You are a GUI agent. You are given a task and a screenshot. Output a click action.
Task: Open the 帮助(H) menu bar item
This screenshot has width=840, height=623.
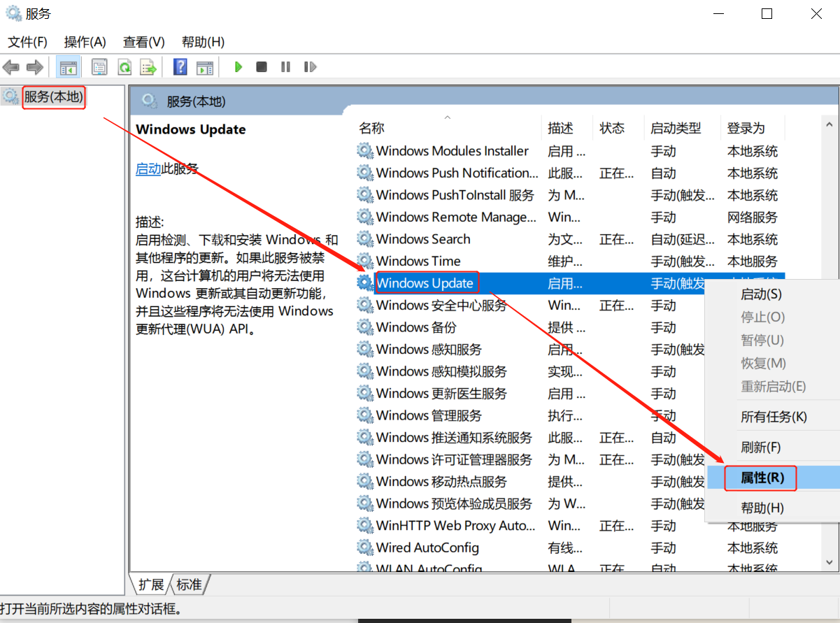point(203,42)
